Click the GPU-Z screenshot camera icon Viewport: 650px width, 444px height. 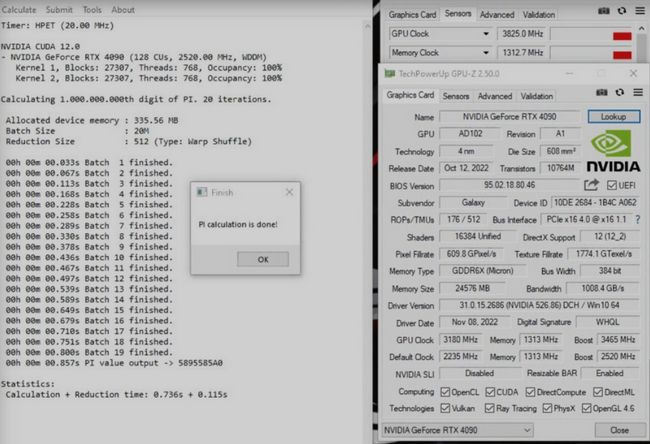pos(601,92)
